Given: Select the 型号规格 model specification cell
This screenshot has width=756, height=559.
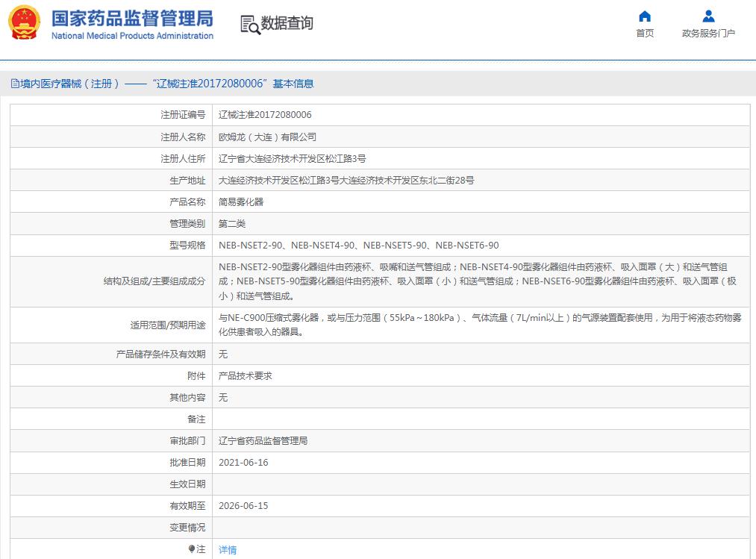Looking at the screenshot, I should click(358, 245).
